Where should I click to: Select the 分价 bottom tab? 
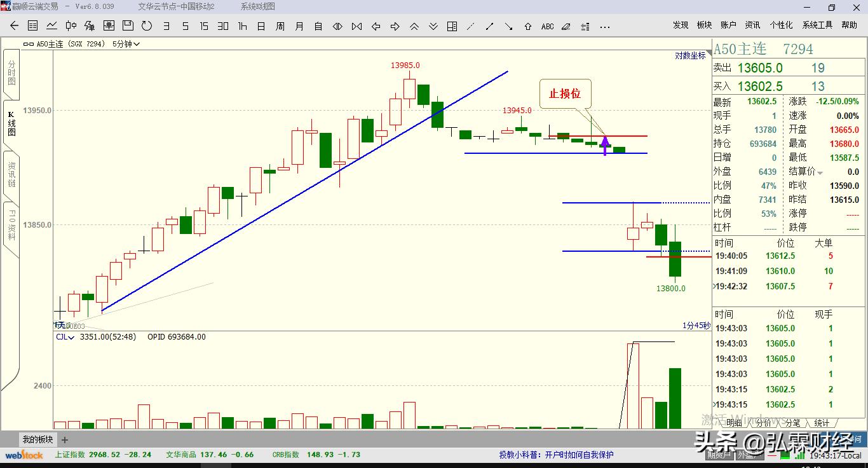(x=764, y=423)
